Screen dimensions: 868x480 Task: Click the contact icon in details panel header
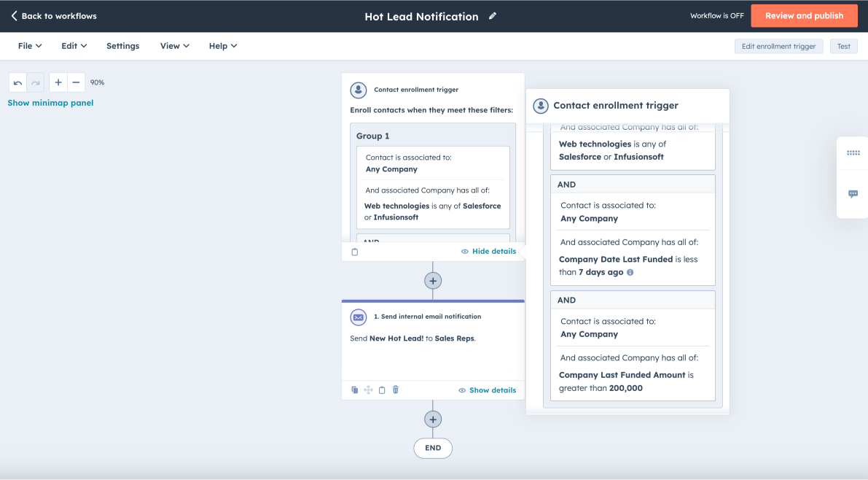coord(541,106)
